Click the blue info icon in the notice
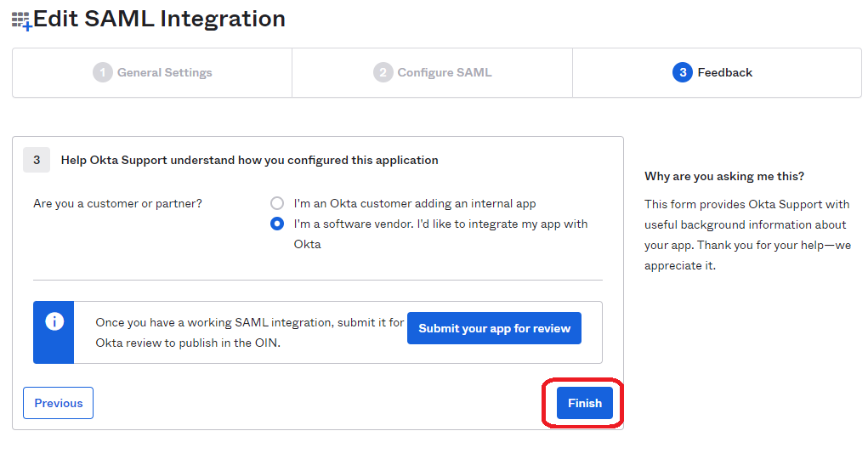 point(54,321)
